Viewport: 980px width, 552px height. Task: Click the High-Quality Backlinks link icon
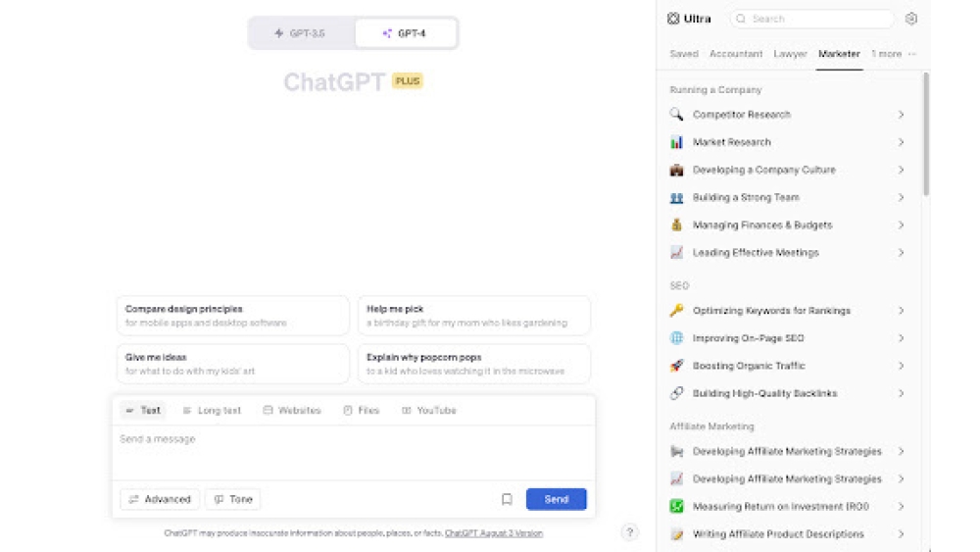676,393
